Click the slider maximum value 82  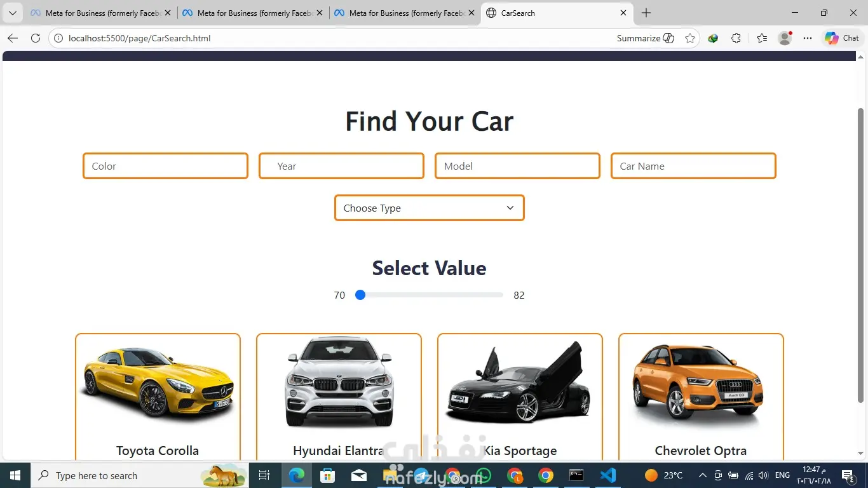(519, 295)
